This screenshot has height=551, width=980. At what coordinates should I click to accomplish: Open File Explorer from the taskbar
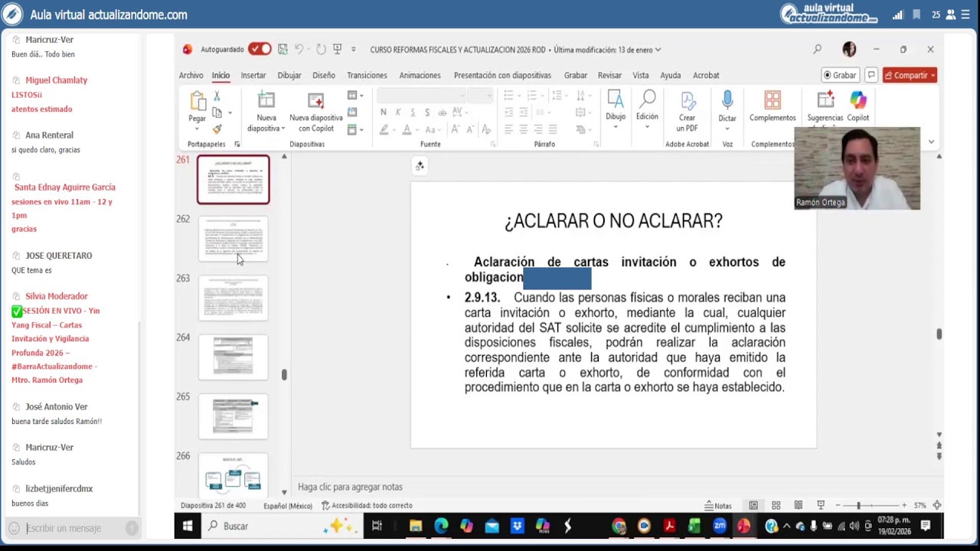coord(416,526)
